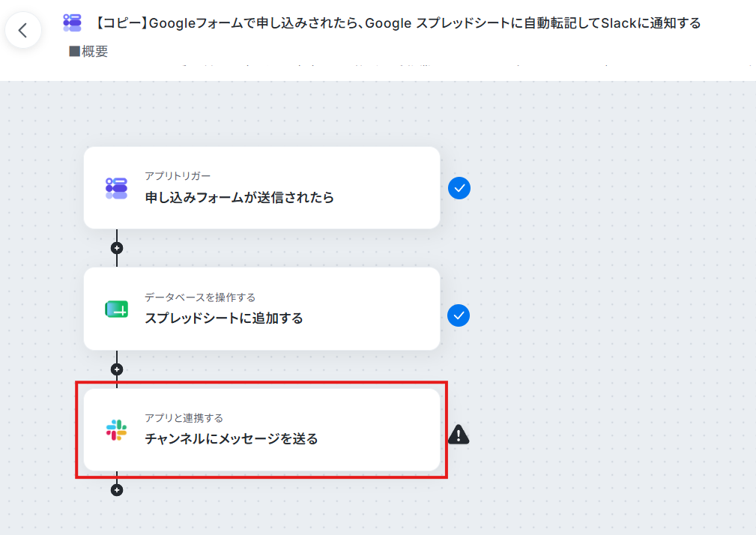Click the アプリと連携する label

pos(184,418)
